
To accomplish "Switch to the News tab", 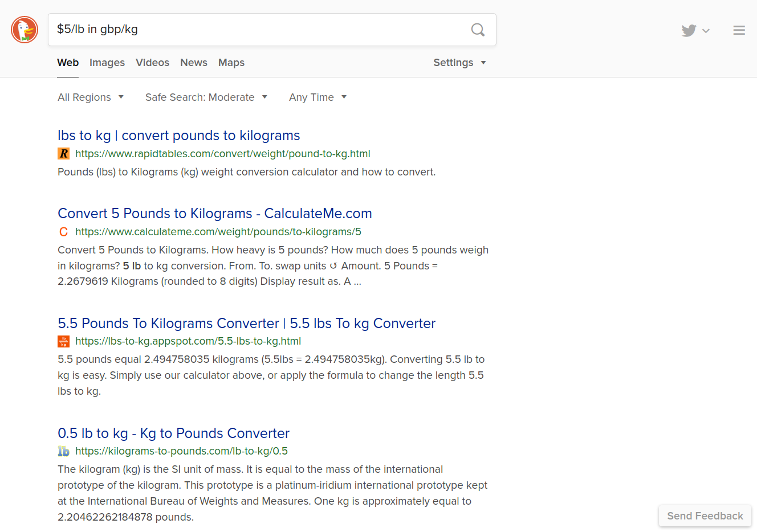I will (194, 63).
